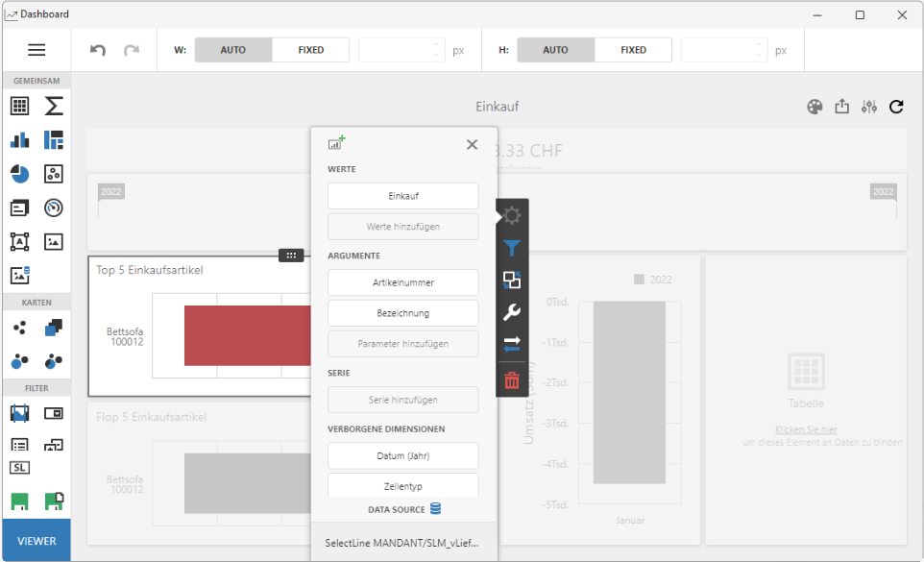Open the Bezeichnung argument binding

(403, 313)
